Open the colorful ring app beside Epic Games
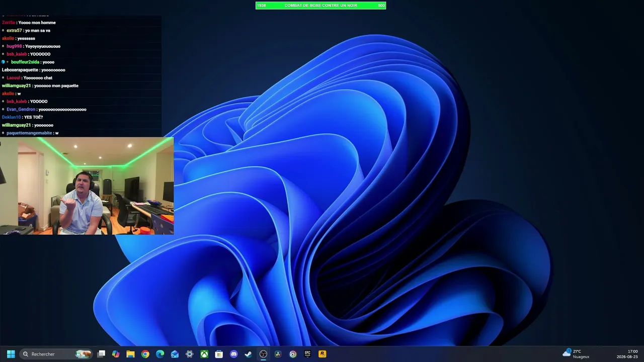This screenshot has width=644, height=362. tap(293, 354)
